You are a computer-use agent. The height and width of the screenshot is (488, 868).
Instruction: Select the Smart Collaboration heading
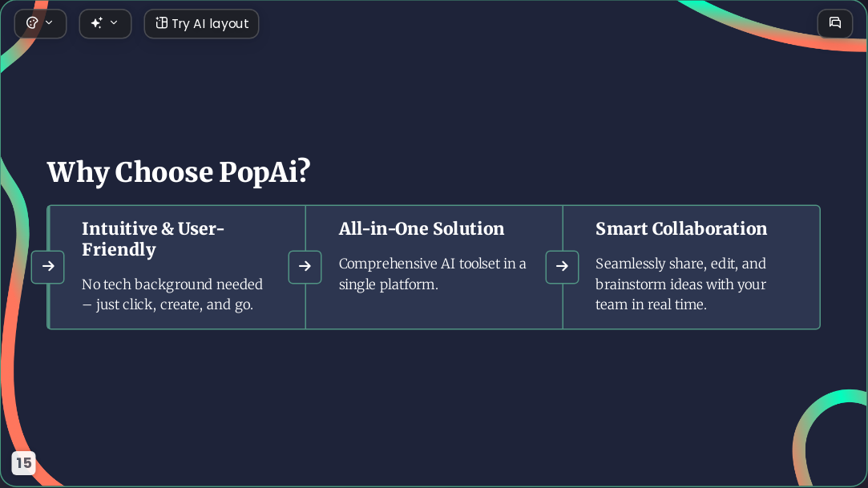[x=681, y=228]
